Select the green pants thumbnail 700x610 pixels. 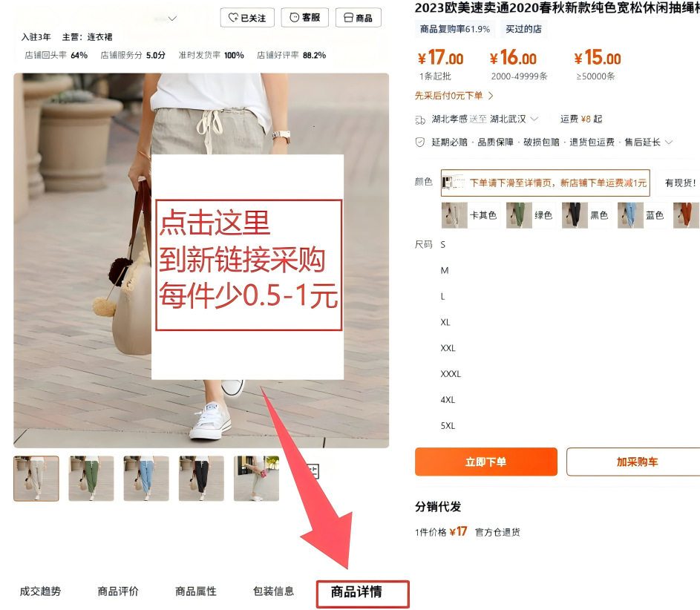pyautogui.click(x=91, y=479)
